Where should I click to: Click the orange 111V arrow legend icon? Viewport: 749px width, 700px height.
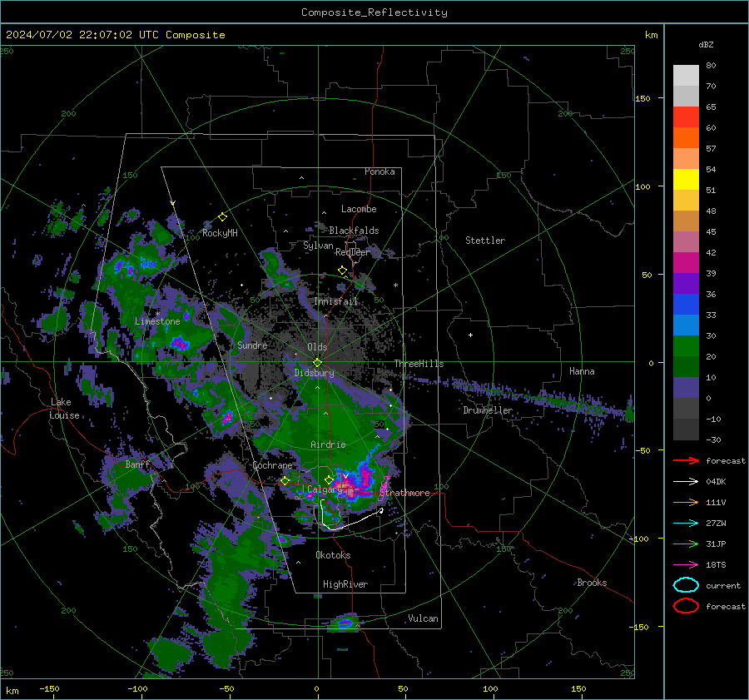[x=686, y=502]
